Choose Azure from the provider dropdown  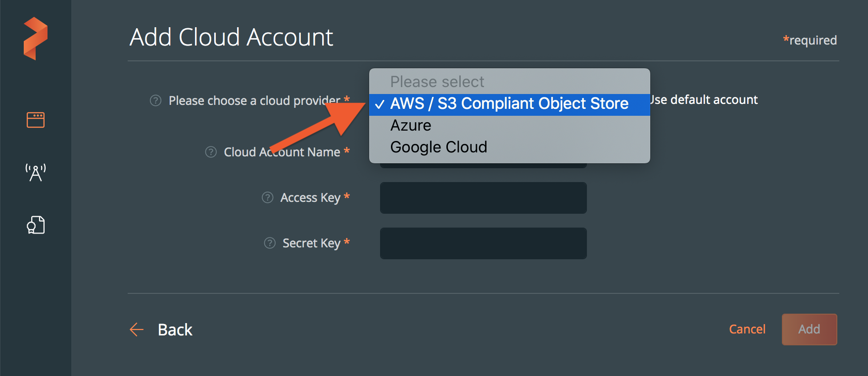pyautogui.click(x=411, y=126)
